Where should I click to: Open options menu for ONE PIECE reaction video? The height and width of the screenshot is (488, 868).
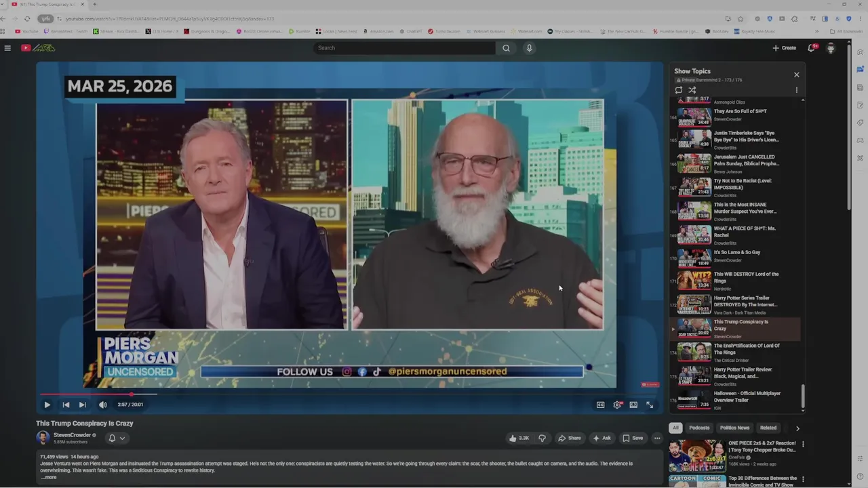(x=803, y=445)
